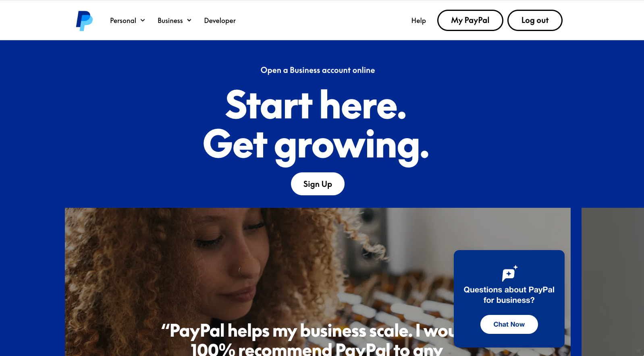
Task: Click the PayPal logo icon
Action: coord(84,21)
